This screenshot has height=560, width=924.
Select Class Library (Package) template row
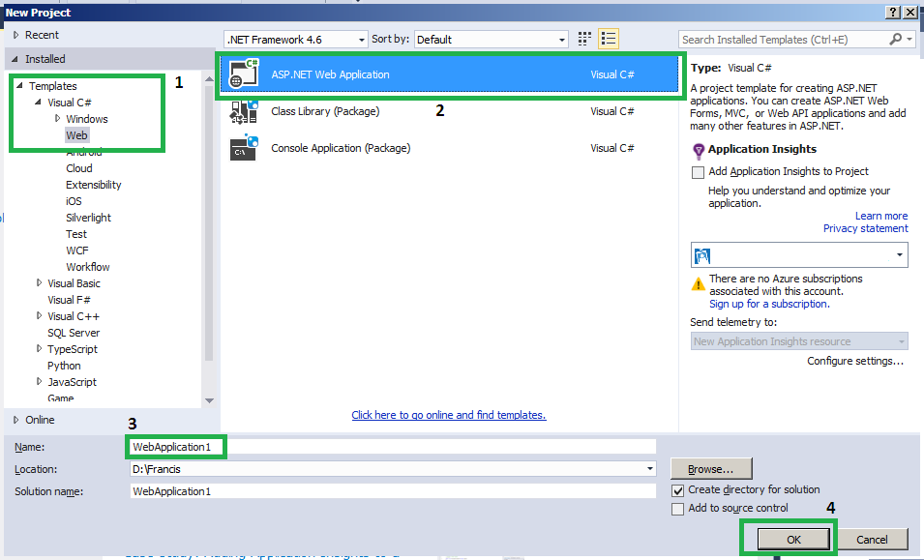pyautogui.click(x=450, y=111)
